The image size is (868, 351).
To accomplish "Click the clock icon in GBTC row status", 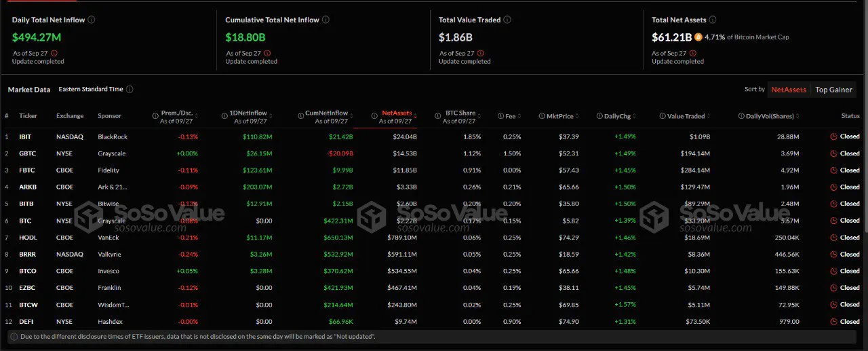I will [x=833, y=153].
